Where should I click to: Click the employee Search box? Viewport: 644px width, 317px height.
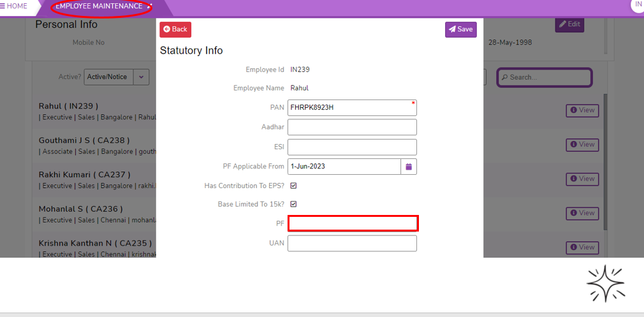(545, 77)
